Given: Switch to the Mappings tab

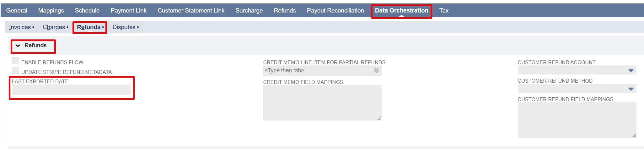Looking at the screenshot, I should point(51,11).
